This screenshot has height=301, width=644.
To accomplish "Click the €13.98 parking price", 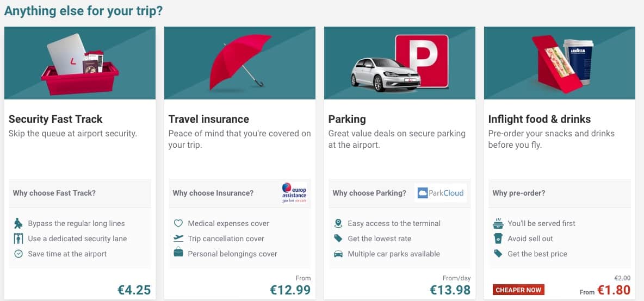I will tap(450, 290).
